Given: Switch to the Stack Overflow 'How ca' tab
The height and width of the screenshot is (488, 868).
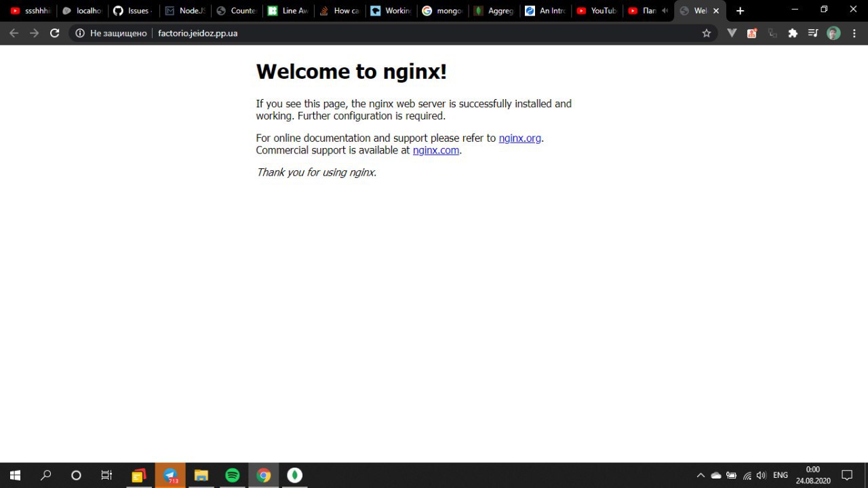Looking at the screenshot, I should pos(339,11).
